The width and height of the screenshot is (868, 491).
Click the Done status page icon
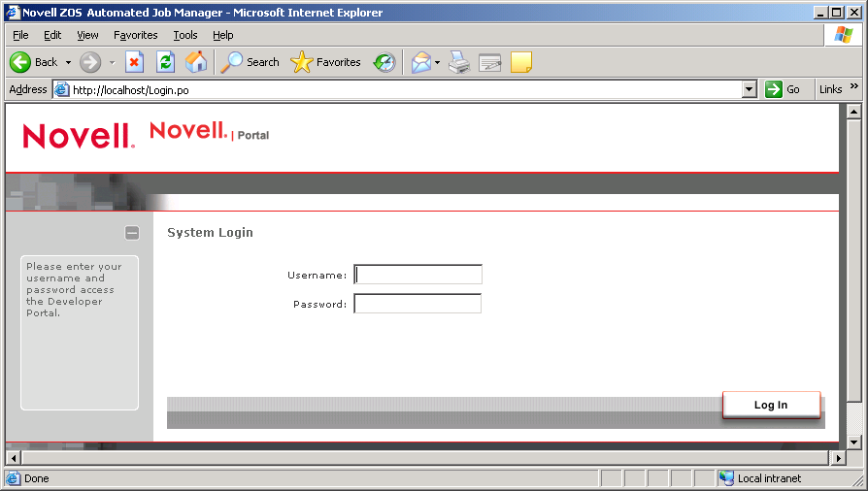(13, 478)
